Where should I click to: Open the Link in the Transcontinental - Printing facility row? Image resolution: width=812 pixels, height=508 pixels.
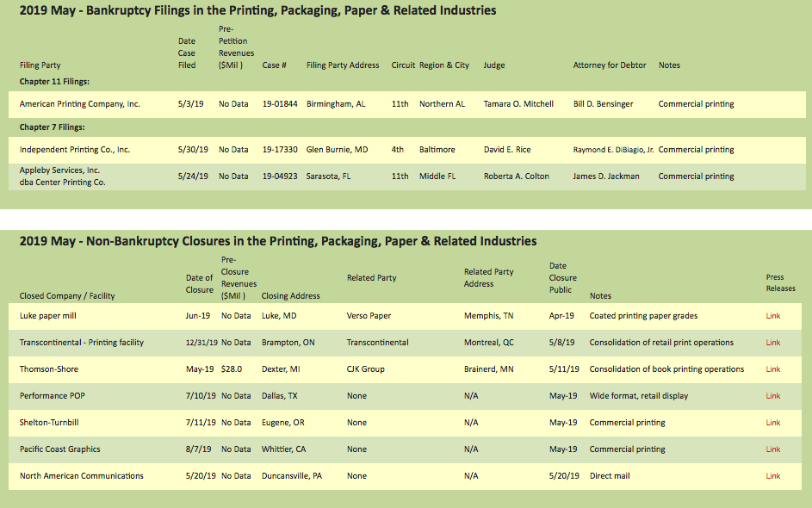772,343
